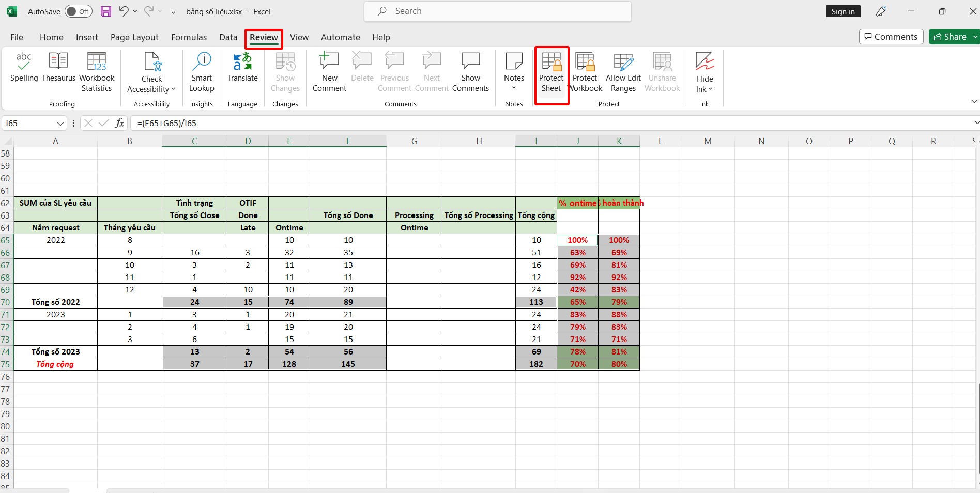Turn AutoSave on
Screen dimensions: 980x493
pyautogui.click(x=78, y=11)
